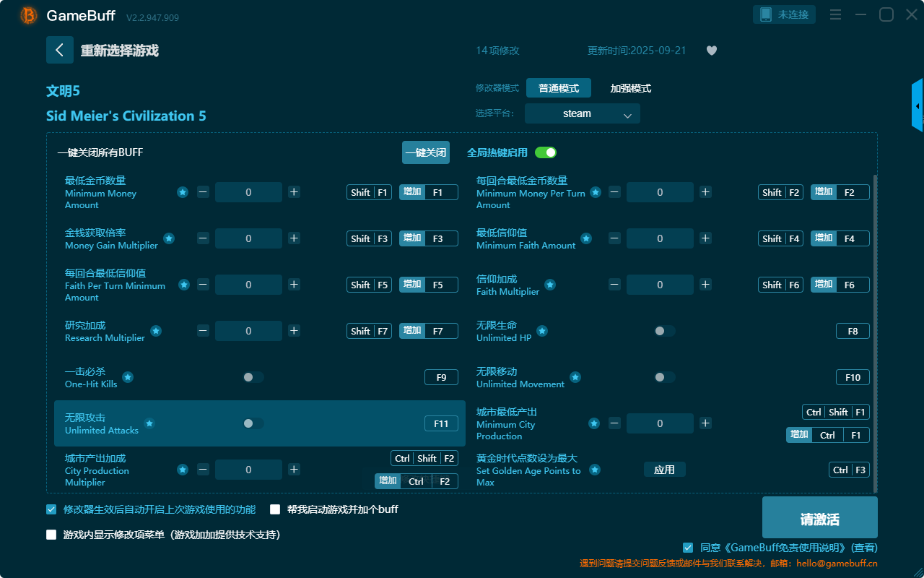Image resolution: width=924 pixels, height=578 pixels.
Task: Click the heart favorite icon
Action: pyautogui.click(x=711, y=51)
